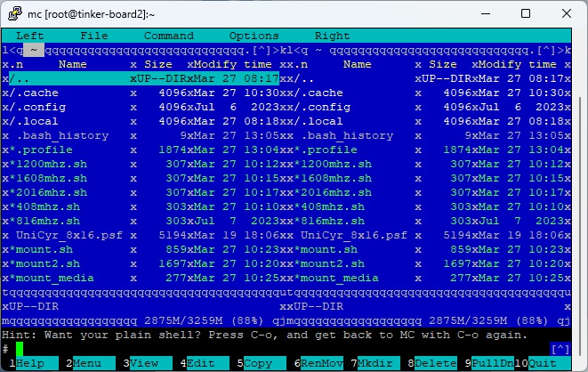Open the Right panel menu
Screen dimensions: 588x372
pos(332,36)
